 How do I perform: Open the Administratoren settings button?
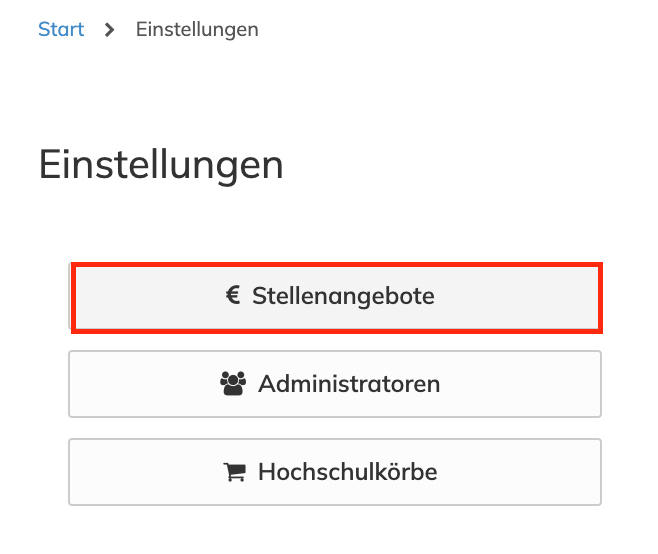coord(335,384)
